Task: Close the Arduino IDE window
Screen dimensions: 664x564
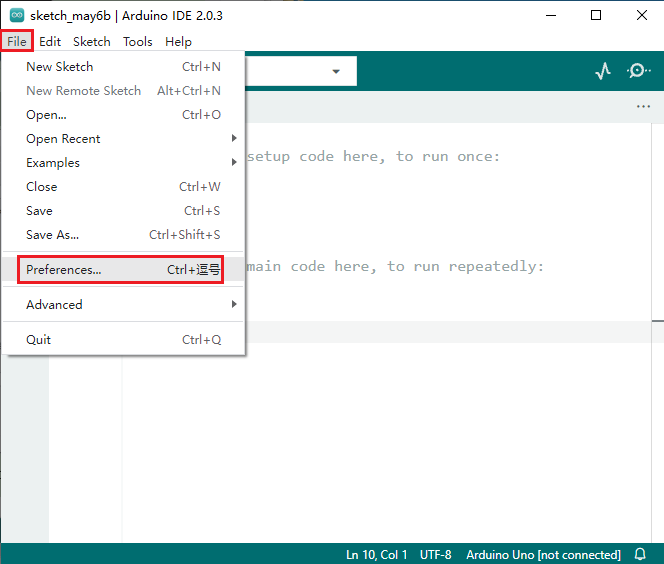Action: (x=642, y=16)
